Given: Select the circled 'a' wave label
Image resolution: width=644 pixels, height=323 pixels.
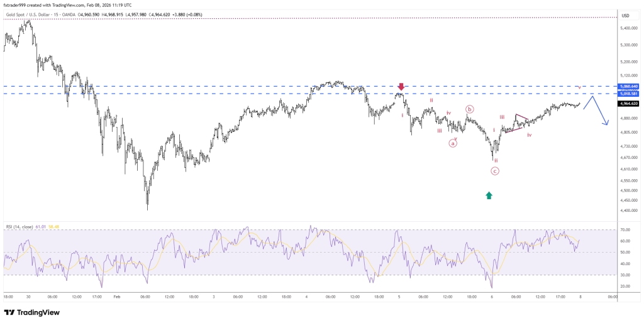Looking at the screenshot, I should [x=453, y=143].
